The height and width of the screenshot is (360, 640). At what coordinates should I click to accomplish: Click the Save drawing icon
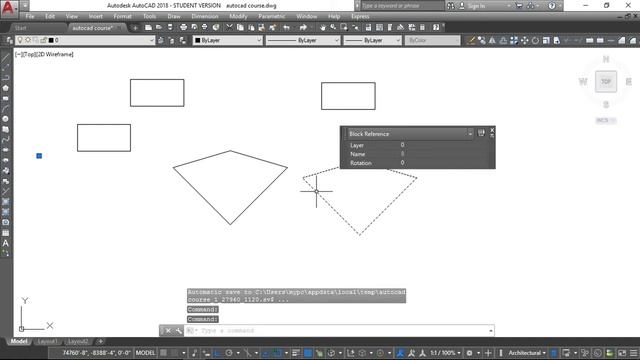tap(170, 27)
